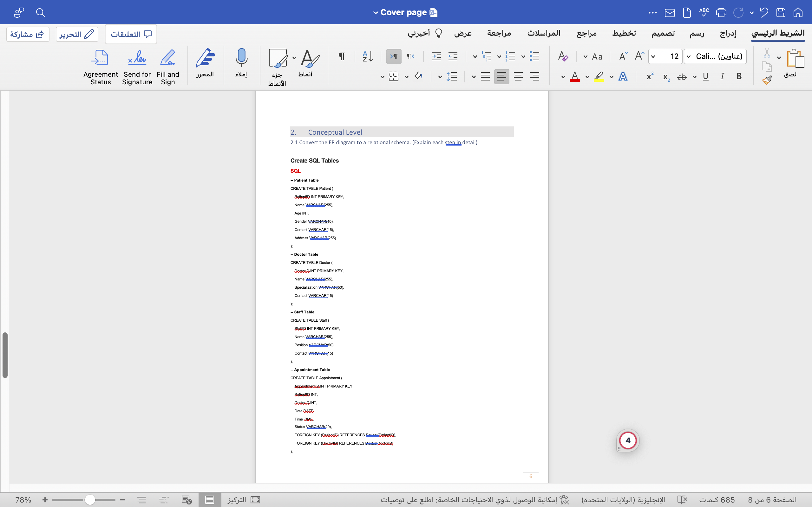Click the zoom slider handle
Screen dimensions: 812x507
pyautogui.click(x=89, y=500)
